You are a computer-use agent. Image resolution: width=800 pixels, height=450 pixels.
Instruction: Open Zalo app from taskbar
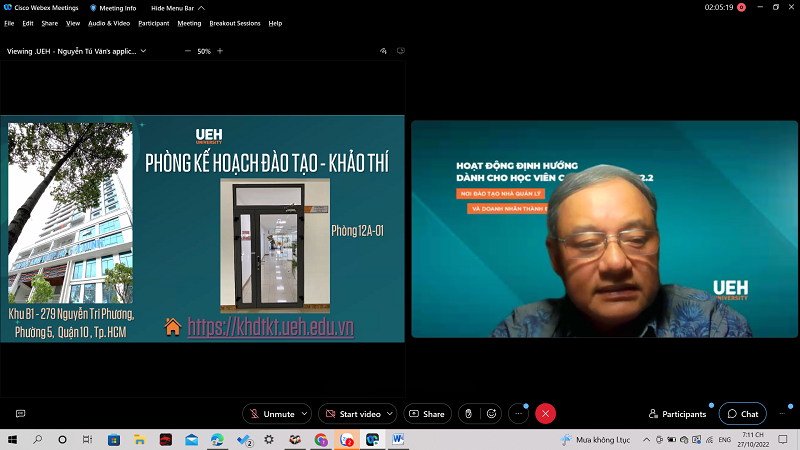[x=346, y=440]
